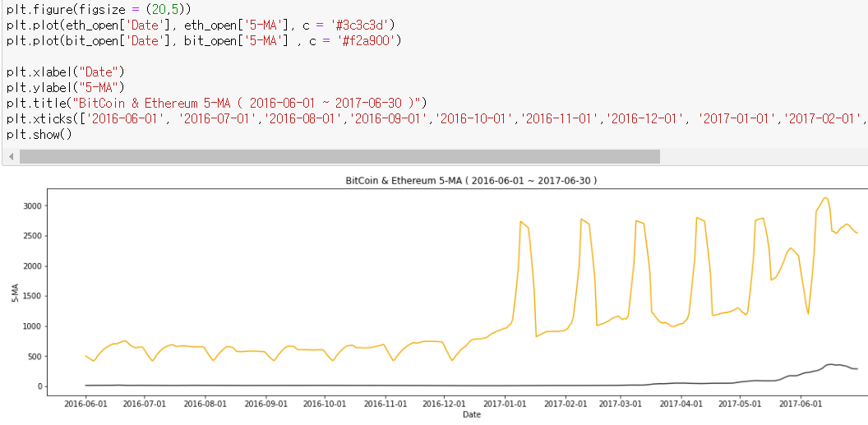
Task: Click the x-axis tick label 2016-09-01
Action: (266, 404)
